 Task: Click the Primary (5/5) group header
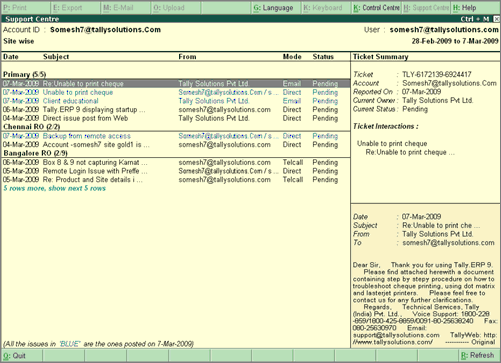tap(25, 74)
